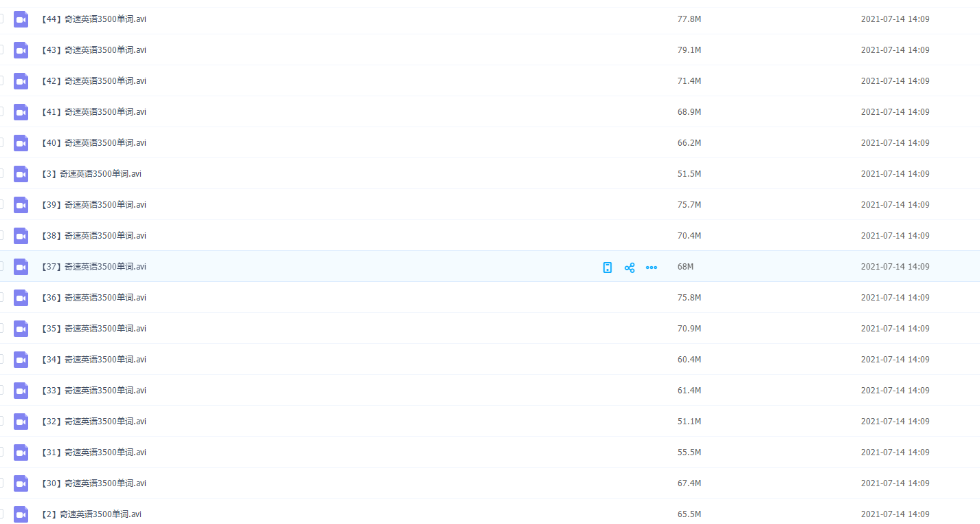Click the purple video icon for file 【33】

click(x=21, y=391)
